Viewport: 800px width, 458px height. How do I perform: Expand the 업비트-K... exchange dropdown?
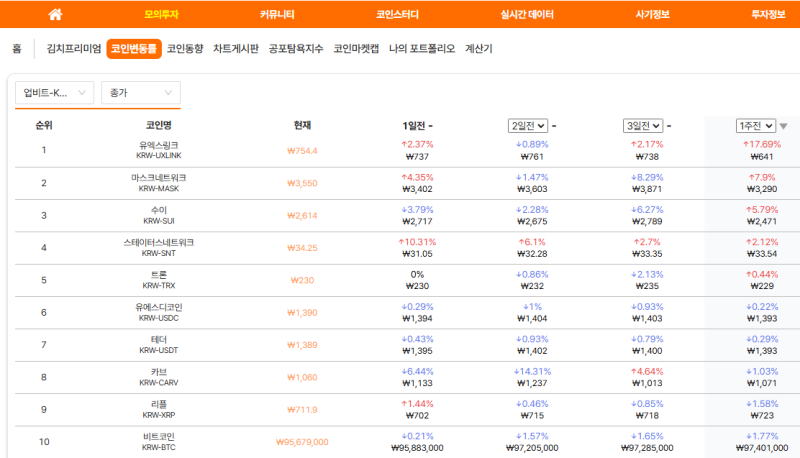54,93
